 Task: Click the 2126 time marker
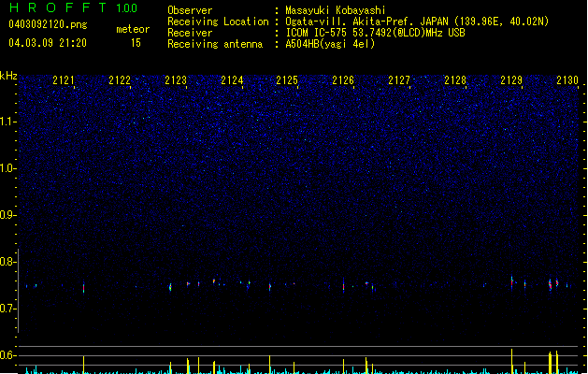click(x=343, y=80)
